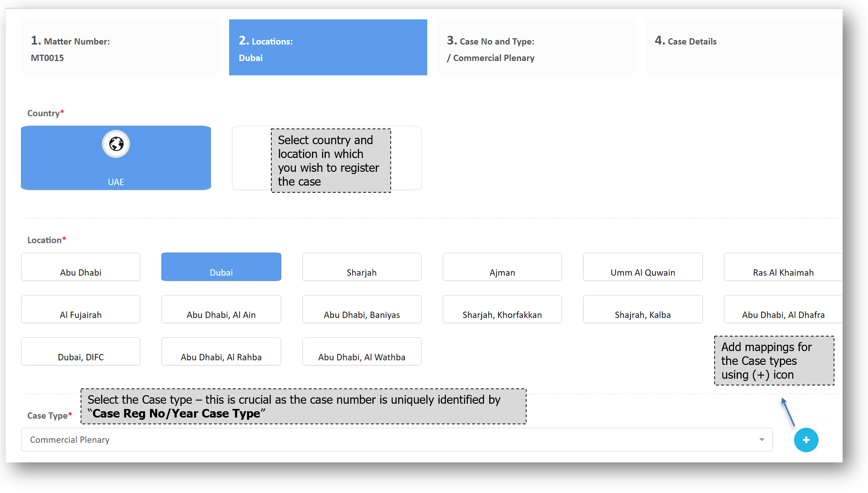Switch to Case No and Type step
Viewport: 868px width, 493px height.
pyautogui.click(x=536, y=47)
